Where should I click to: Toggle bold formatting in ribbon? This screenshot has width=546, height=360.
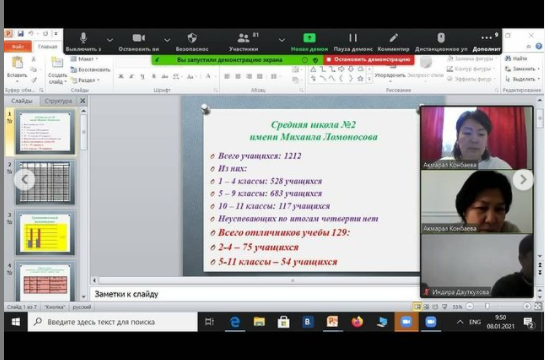coord(121,76)
